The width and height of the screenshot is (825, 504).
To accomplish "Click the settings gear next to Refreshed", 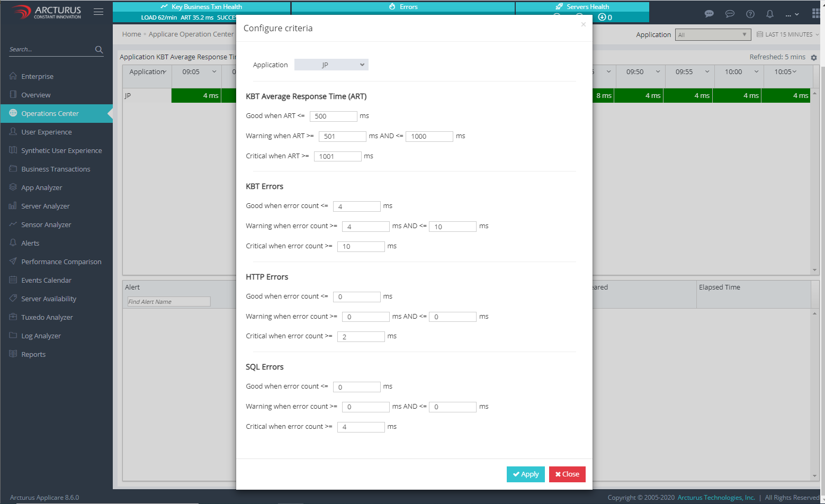I will (814, 58).
